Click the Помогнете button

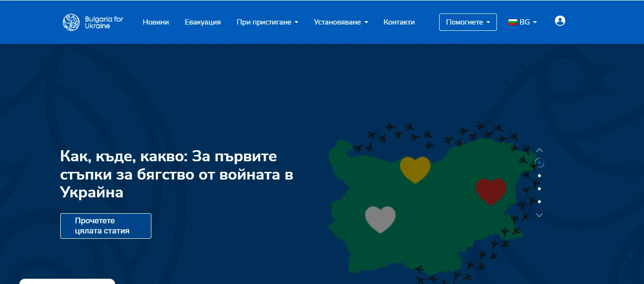click(x=468, y=22)
